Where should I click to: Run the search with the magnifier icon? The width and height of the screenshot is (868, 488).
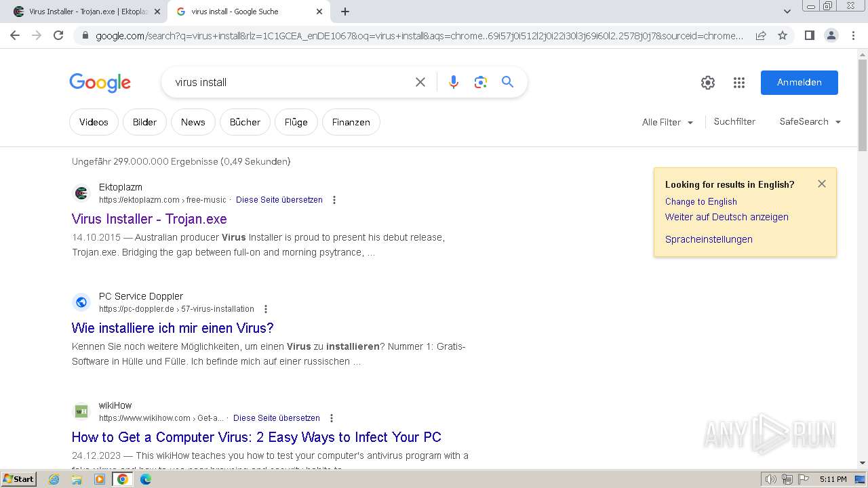[x=507, y=82]
